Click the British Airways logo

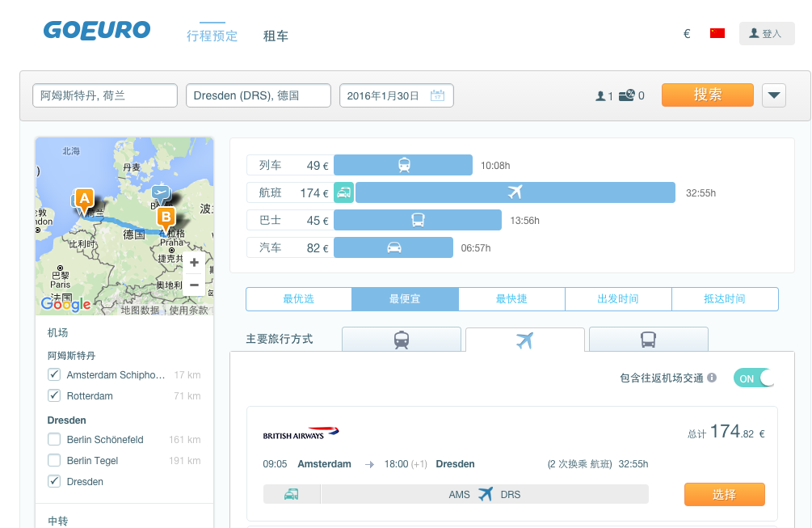(301, 433)
